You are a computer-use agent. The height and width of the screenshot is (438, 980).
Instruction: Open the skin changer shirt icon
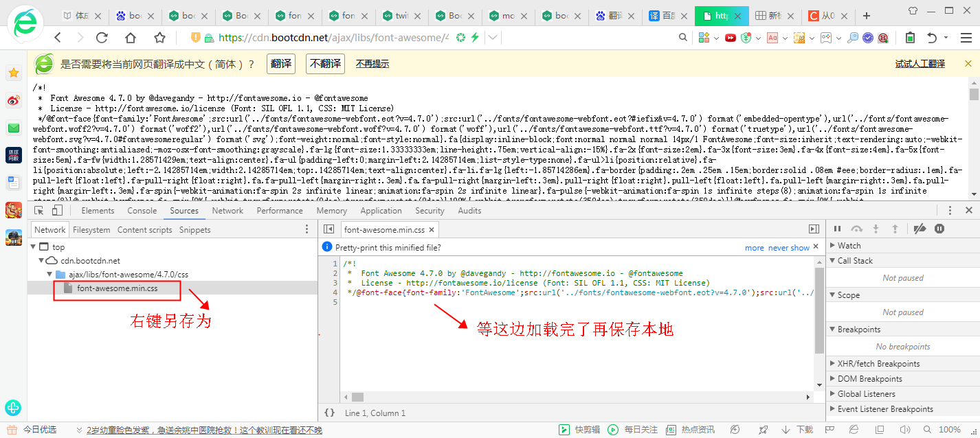coord(913,10)
